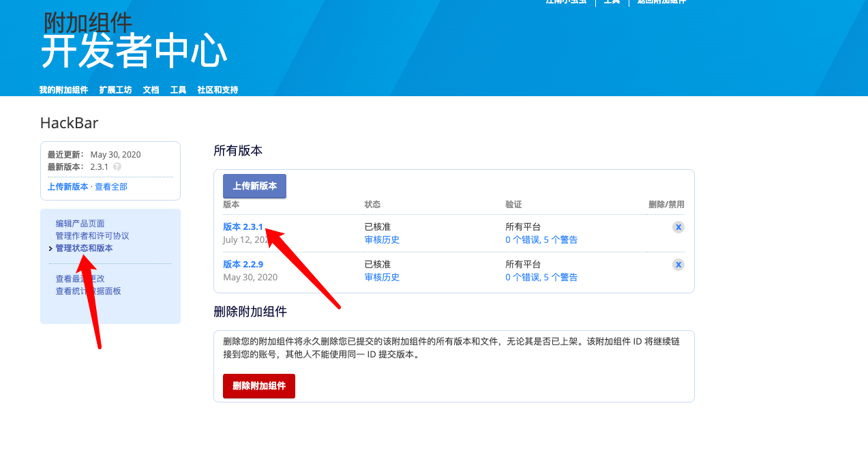This screenshot has width=868, height=470.
Task: Click the 所有版本 section heading
Action: click(x=238, y=151)
